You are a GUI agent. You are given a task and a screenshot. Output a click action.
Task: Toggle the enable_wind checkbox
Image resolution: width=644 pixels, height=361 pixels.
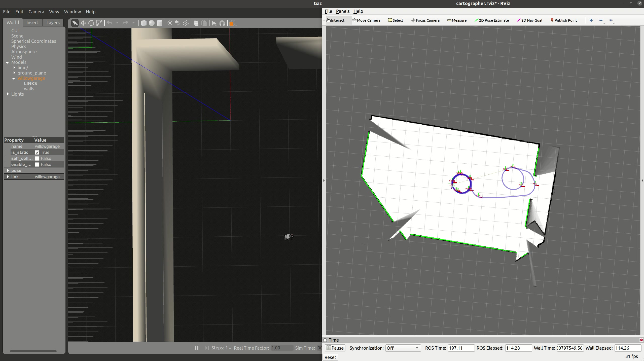pyautogui.click(x=37, y=164)
